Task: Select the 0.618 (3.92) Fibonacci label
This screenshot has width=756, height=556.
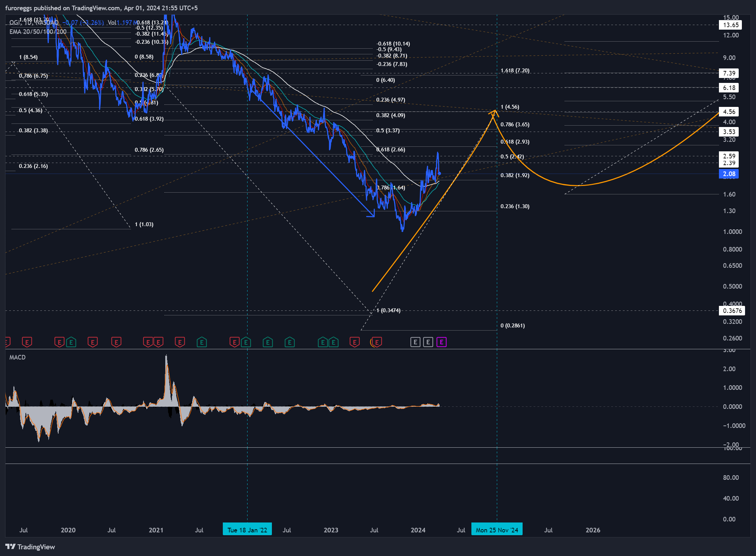Action: [x=149, y=119]
